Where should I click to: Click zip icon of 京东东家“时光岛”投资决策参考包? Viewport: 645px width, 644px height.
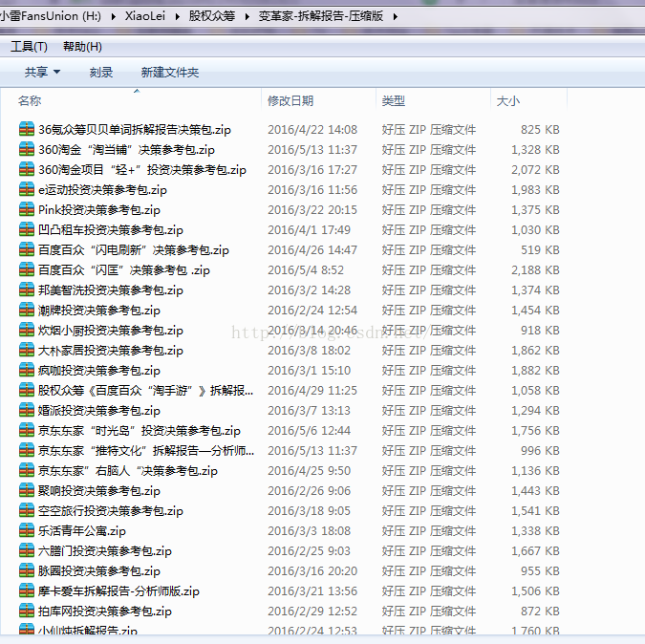pos(27,430)
